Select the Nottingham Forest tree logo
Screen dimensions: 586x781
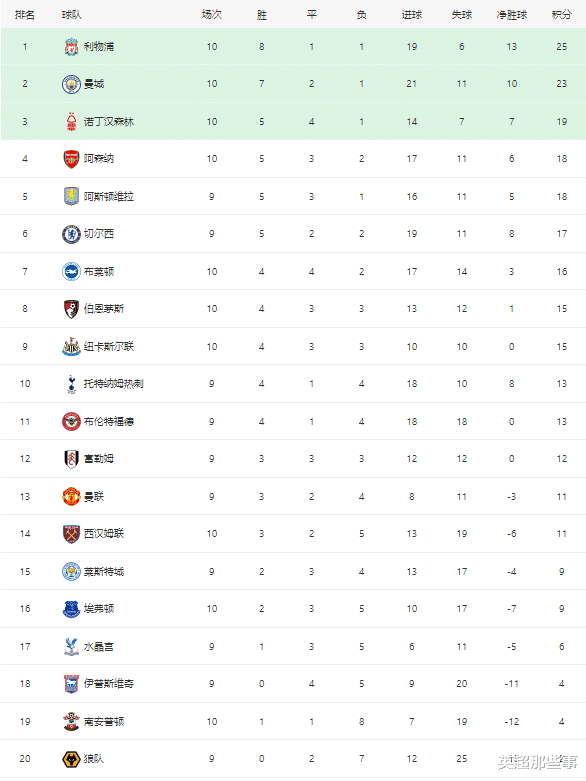tap(71, 122)
